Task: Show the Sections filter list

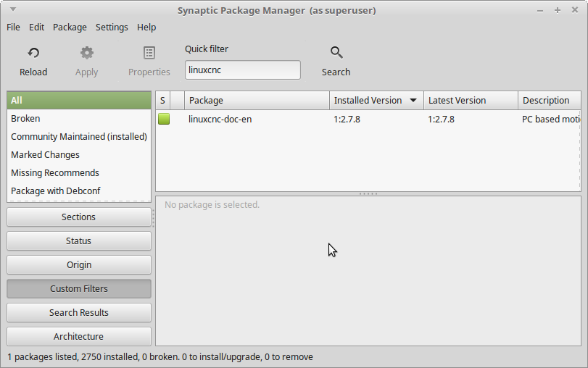Action: tap(79, 217)
